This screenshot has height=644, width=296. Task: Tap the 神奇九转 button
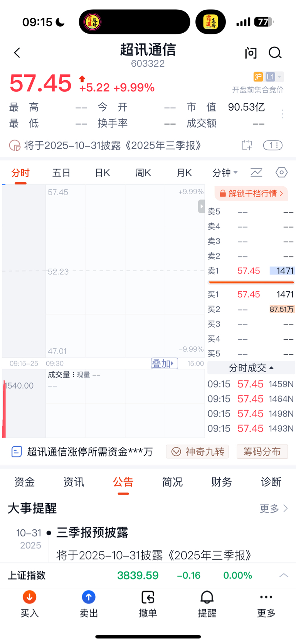click(x=197, y=452)
